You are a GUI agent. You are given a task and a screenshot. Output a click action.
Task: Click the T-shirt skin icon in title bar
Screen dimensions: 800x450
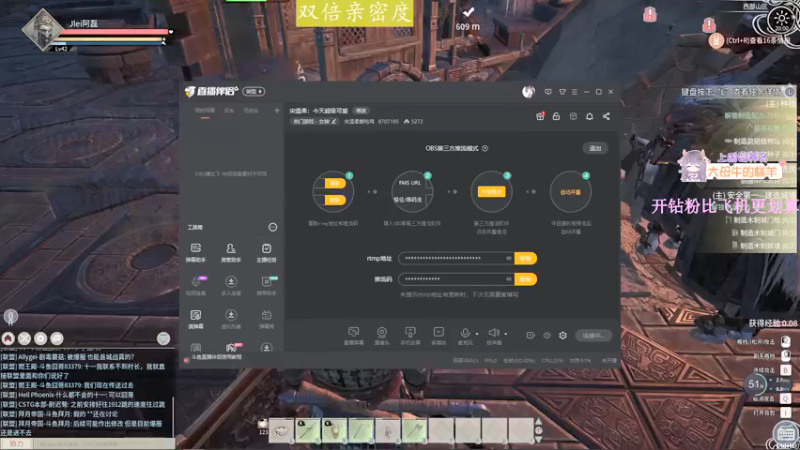[562, 92]
